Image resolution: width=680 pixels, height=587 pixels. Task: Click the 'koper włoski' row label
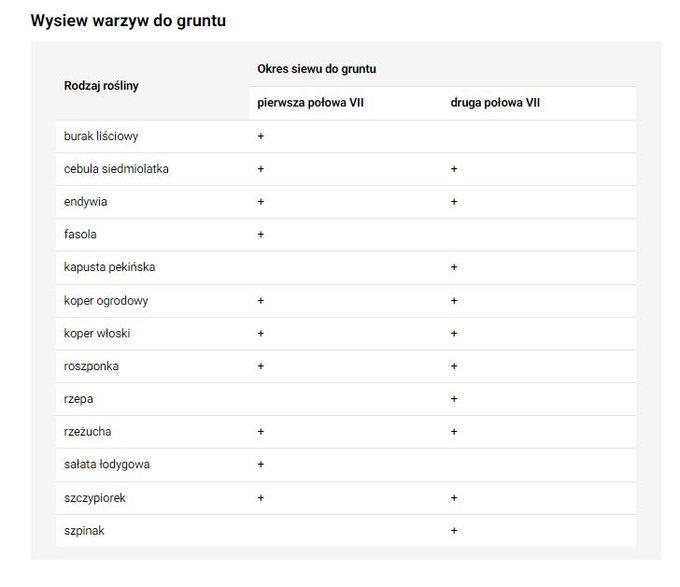(97, 333)
